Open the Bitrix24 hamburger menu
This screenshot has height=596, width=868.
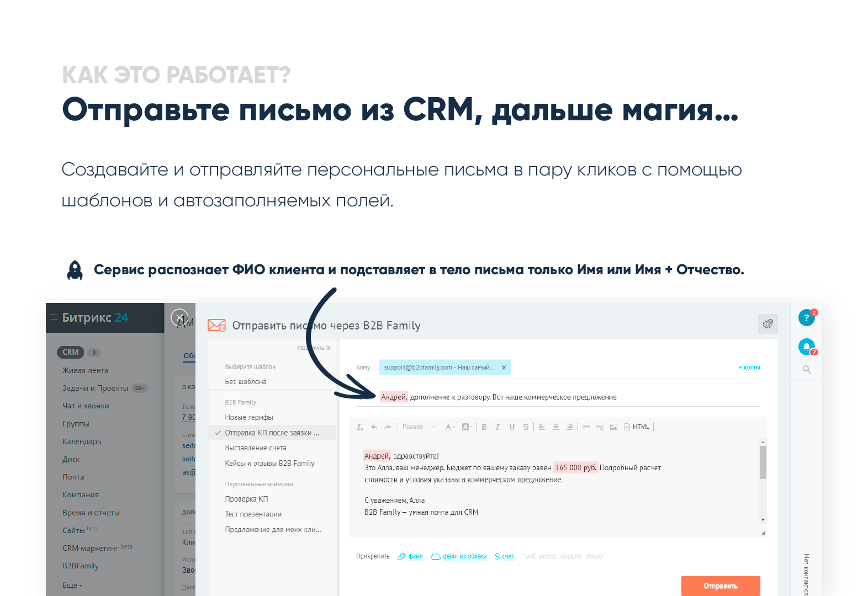tap(54, 317)
